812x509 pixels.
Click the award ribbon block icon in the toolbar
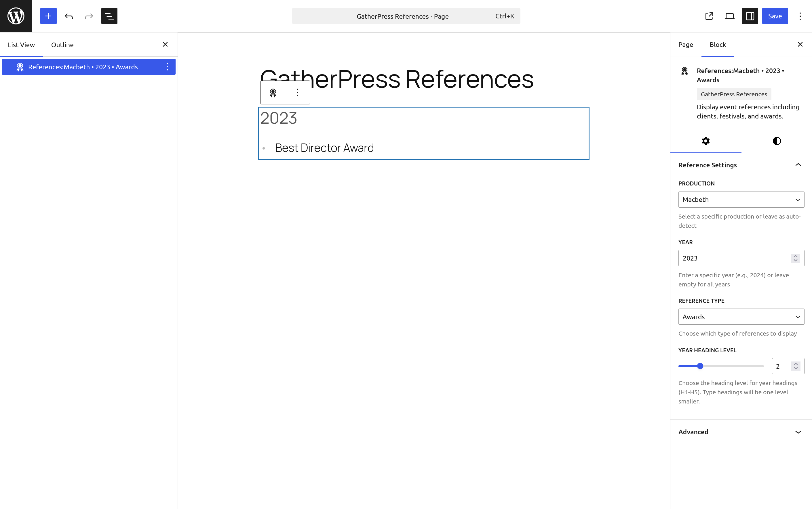(273, 92)
